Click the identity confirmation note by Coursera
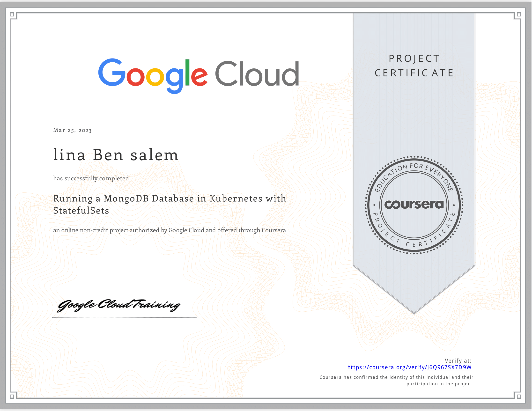Screen dimensions: 532x411 pyautogui.click(x=397, y=380)
